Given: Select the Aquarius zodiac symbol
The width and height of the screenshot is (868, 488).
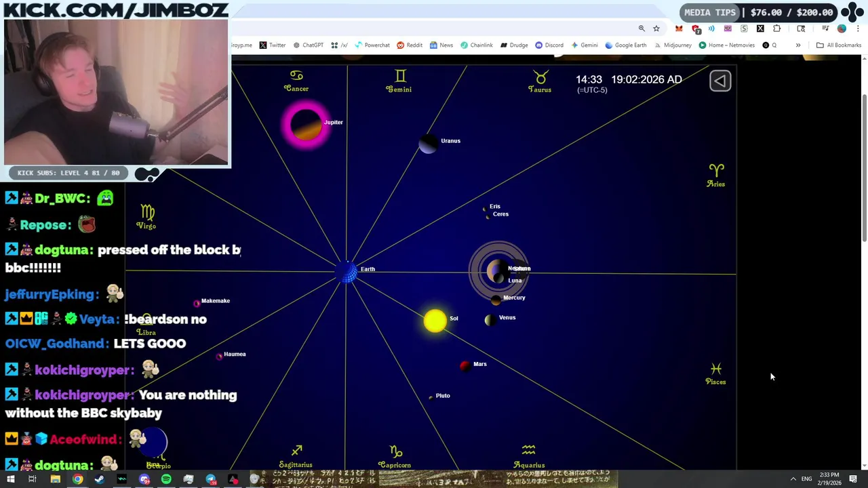Looking at the screenshot, I should click(529, 457).
